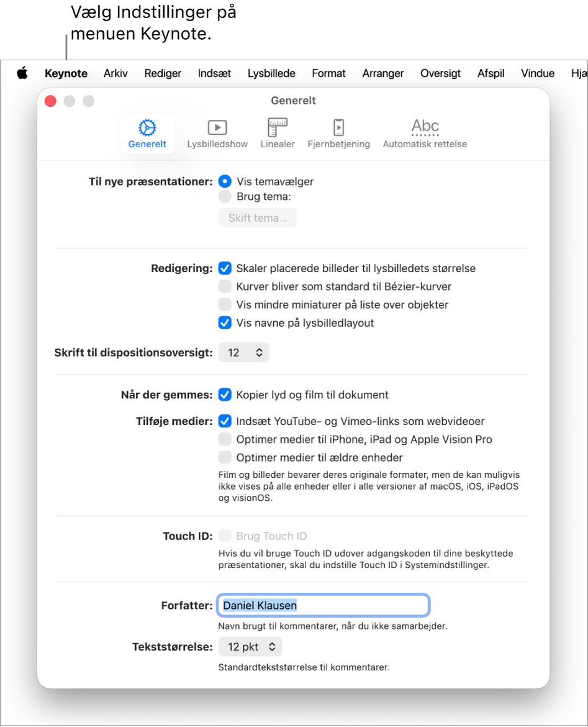Screen dimensions: 588x727
Task: Enable Kurver bliver som standard til Bézier-kurver
Action: (x=225, y=286)
